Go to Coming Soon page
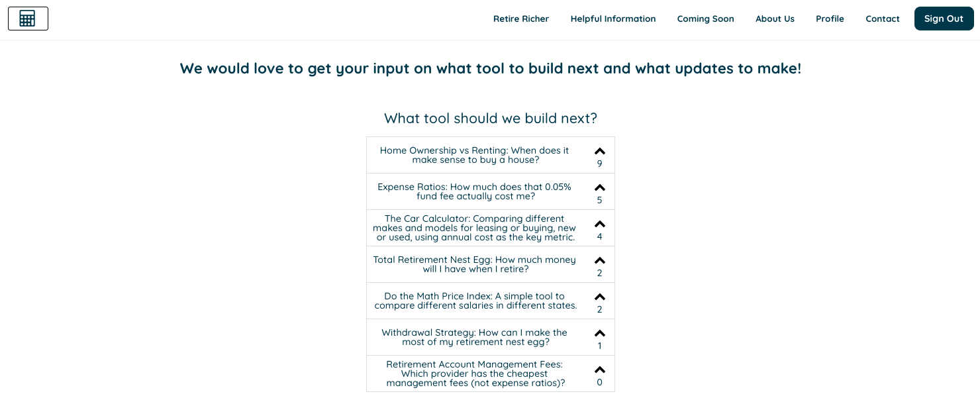This screenshot has width=980, height=404. [x=705, y=19]
